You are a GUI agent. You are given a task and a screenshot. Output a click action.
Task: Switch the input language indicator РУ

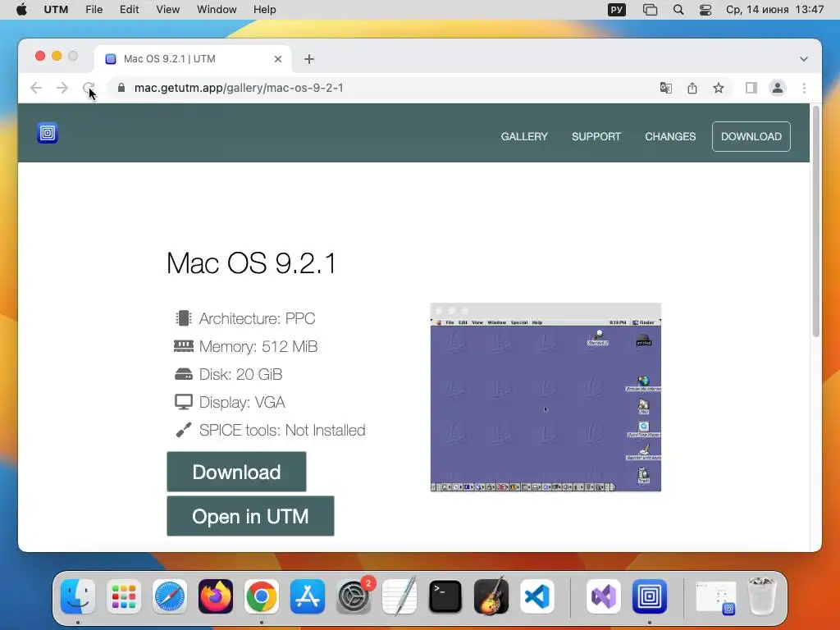click(x=617, y=10)
